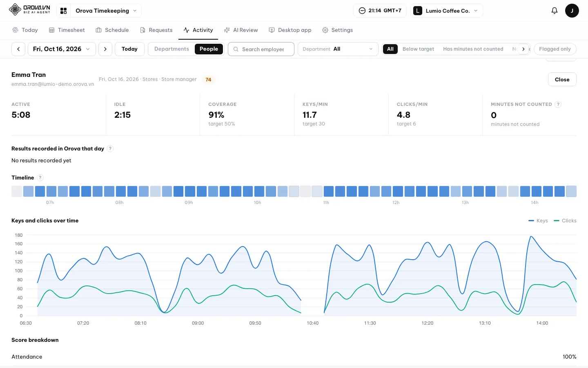Go to the Desktop app tab
The height and width of the screenshot is (368, 588).
point(290,30)
